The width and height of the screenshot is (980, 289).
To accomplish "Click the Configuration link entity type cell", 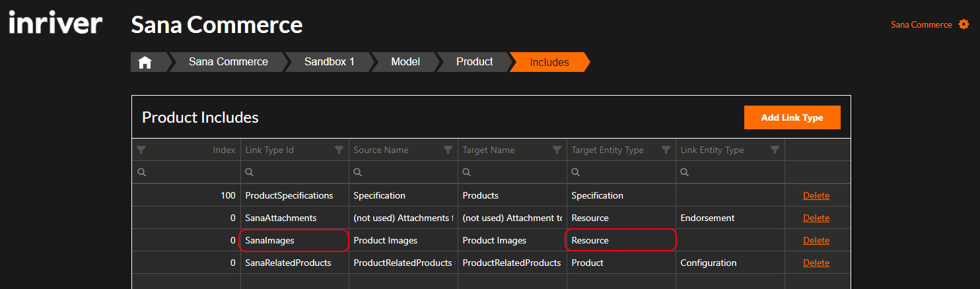I will point(730,263).
